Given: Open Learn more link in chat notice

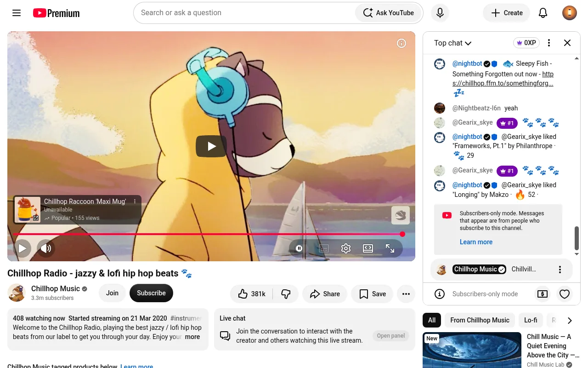Looking at the screenshot, I should (476, 242).
